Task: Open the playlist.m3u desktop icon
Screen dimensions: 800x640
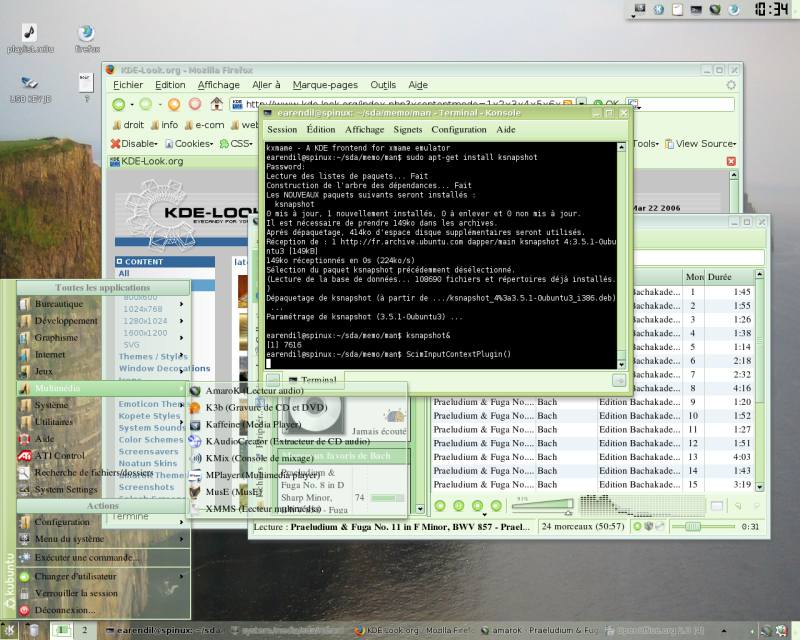Action: [30, 38]
